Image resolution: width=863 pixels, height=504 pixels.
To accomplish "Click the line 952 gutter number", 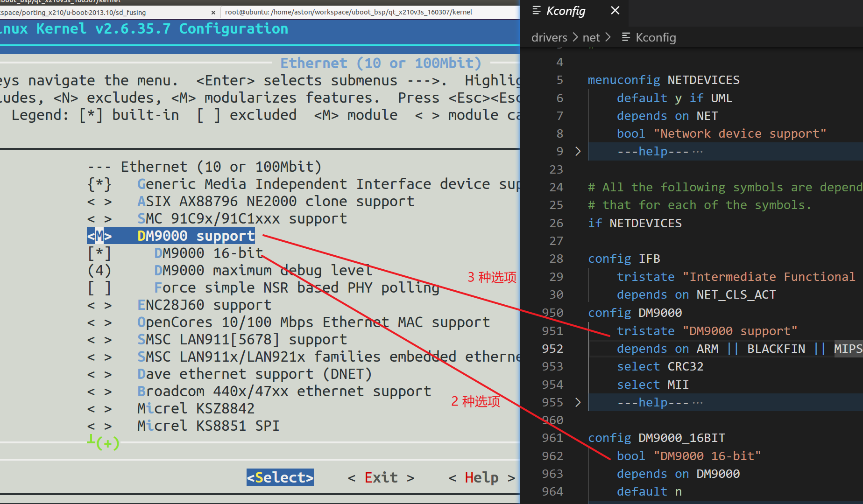I will (552, 349).
